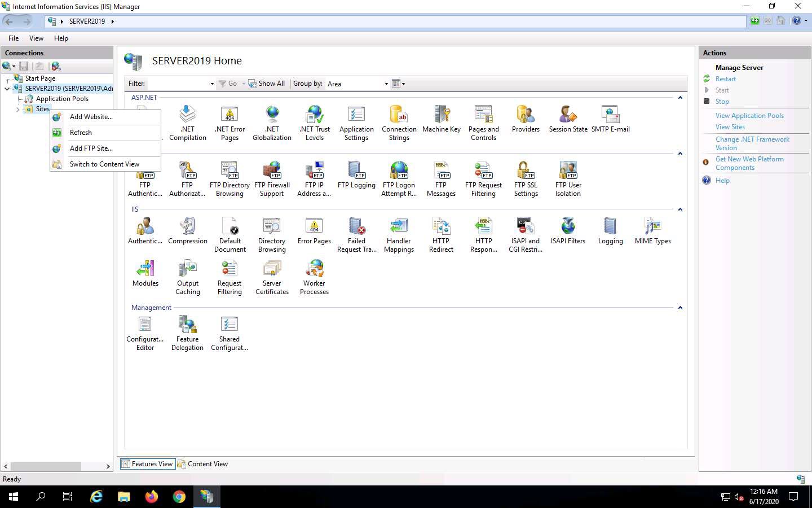This screenshot has height=508, width=812.
Task: Open the Machine Key feature
Action: [442, 119]
